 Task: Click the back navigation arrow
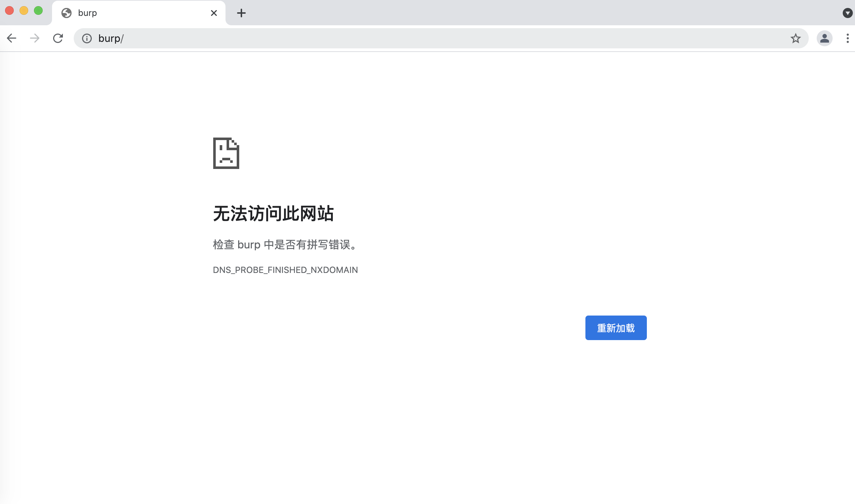[x=12, y=38]
